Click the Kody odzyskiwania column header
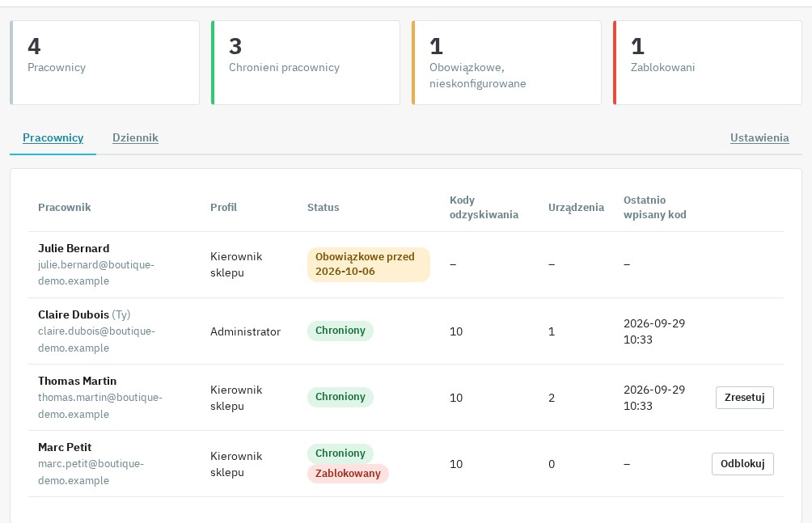This screenshot has width=812, height=523. coord(484,207)
